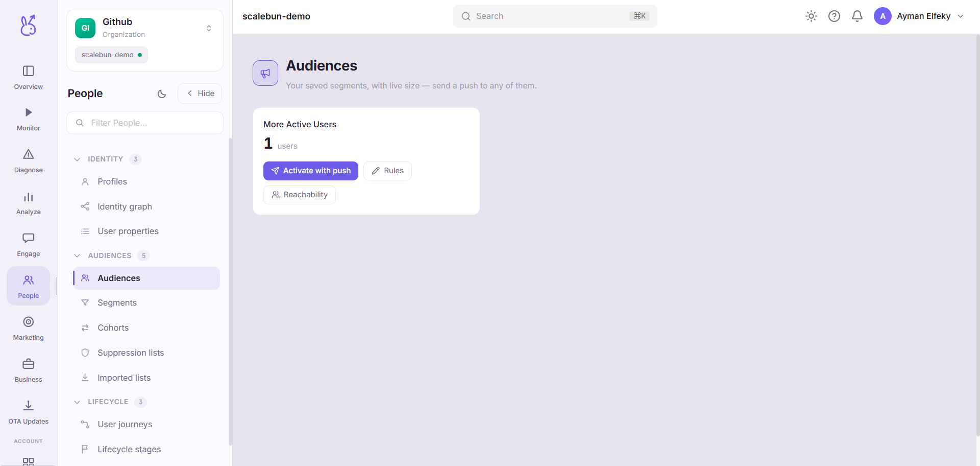Viewport: 980px width, 466px height.
Task: Click the account grid icon at bottom
Action: [x=29, y=461]
